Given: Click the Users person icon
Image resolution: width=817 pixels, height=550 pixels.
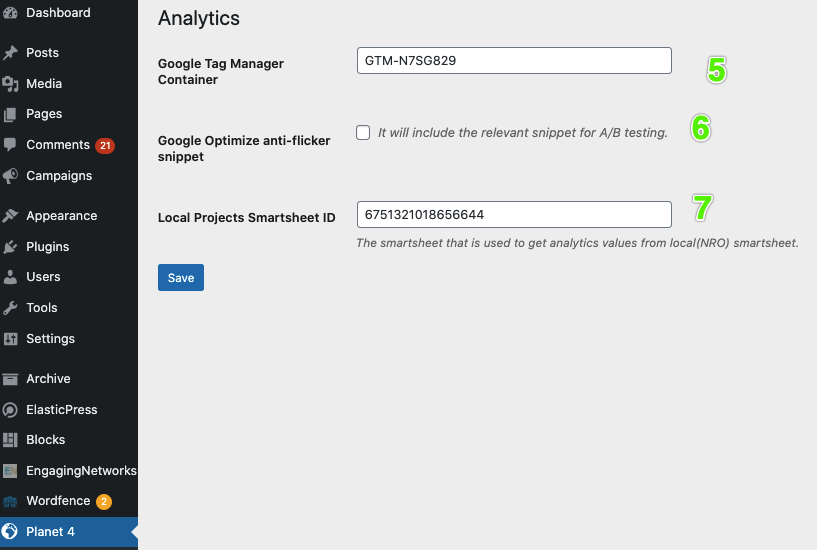Looking at the screenshot, I should (10, 277).
